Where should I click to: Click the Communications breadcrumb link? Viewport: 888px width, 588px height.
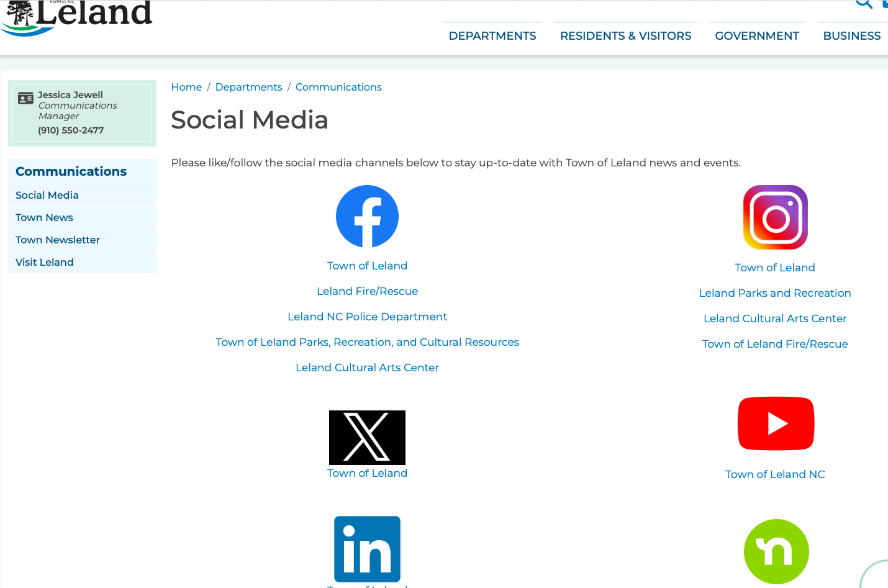coord(338,87)
